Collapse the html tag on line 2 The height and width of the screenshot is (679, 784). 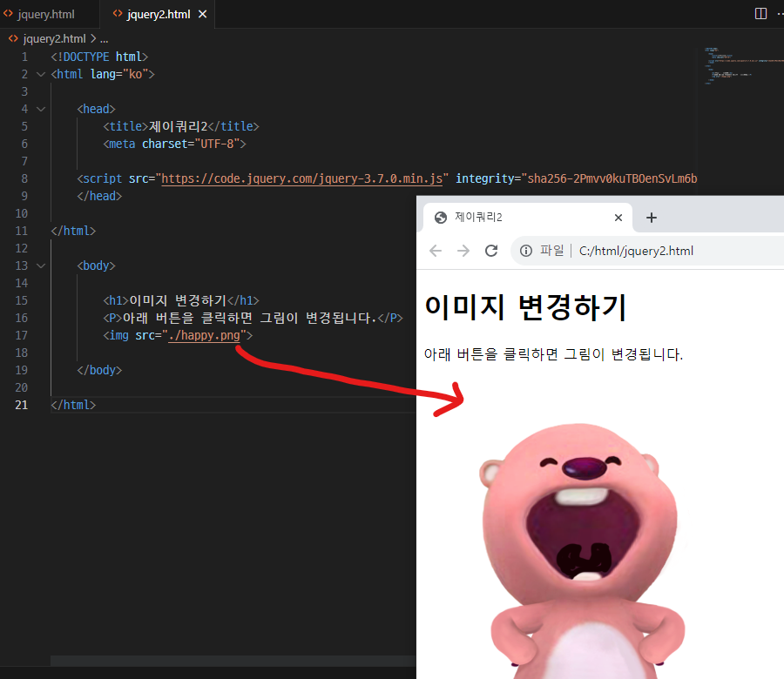click(x=41, y=74)
